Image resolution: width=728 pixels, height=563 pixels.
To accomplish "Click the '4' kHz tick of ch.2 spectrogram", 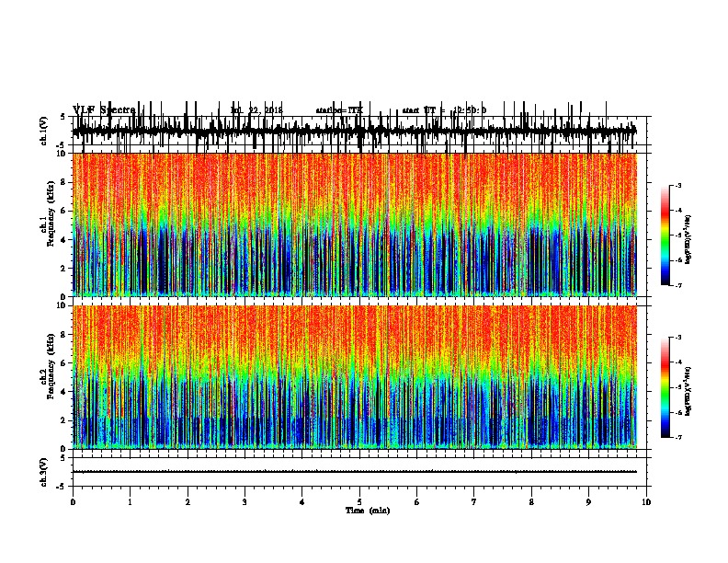I will pyautogui.click(x=64, y=392).
